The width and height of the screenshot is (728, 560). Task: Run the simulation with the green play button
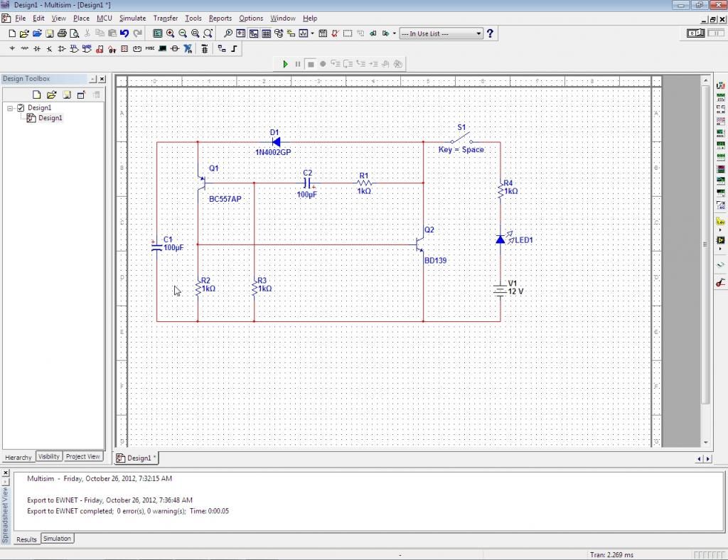coord(285,64)
